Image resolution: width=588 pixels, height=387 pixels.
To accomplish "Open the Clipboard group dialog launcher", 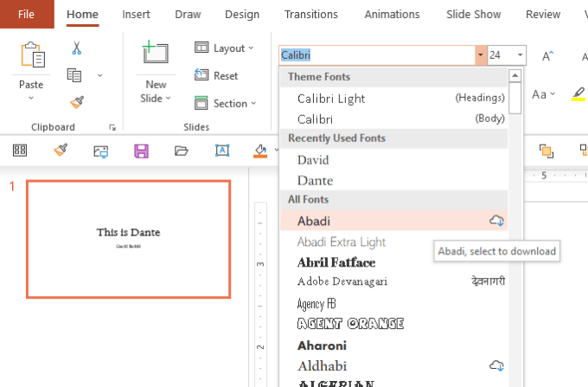I will click(x=112, y=127).
